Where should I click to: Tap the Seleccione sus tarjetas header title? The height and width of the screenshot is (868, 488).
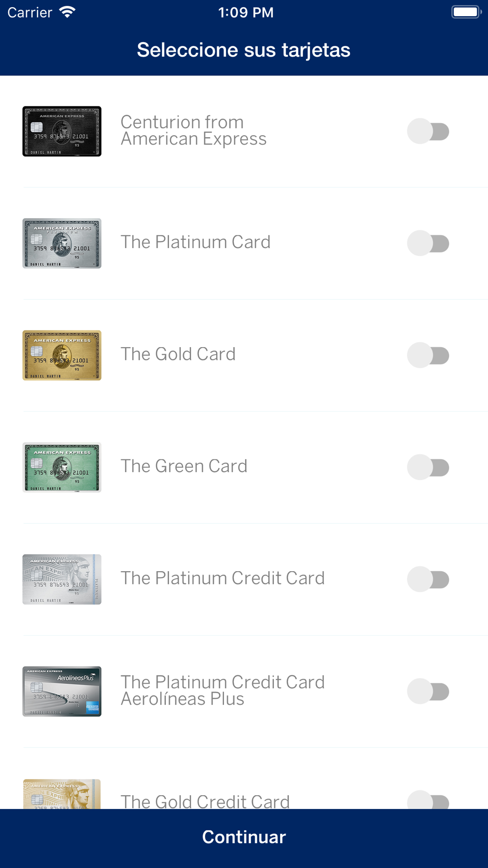pyautogui.click(x=244, y=50)
